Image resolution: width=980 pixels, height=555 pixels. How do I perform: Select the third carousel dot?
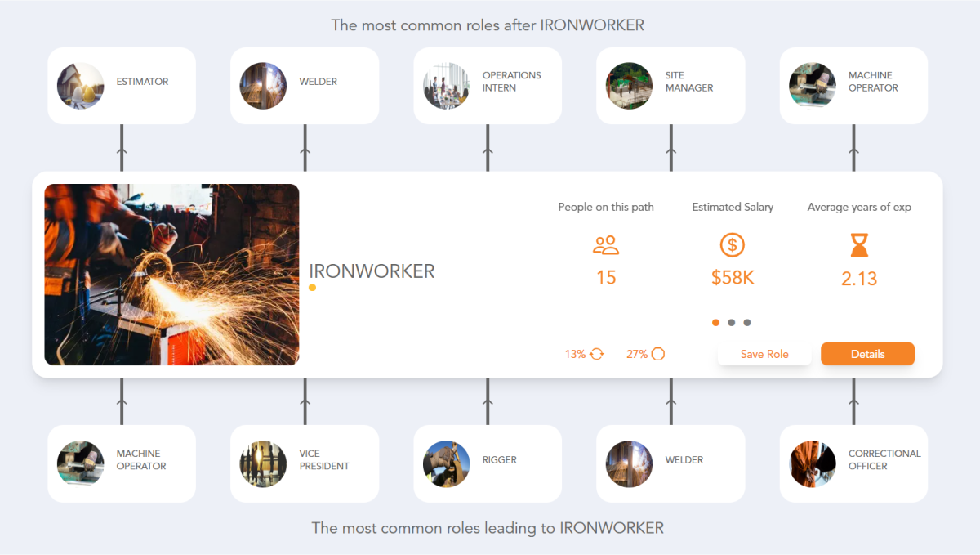click(x=747, y=322)
